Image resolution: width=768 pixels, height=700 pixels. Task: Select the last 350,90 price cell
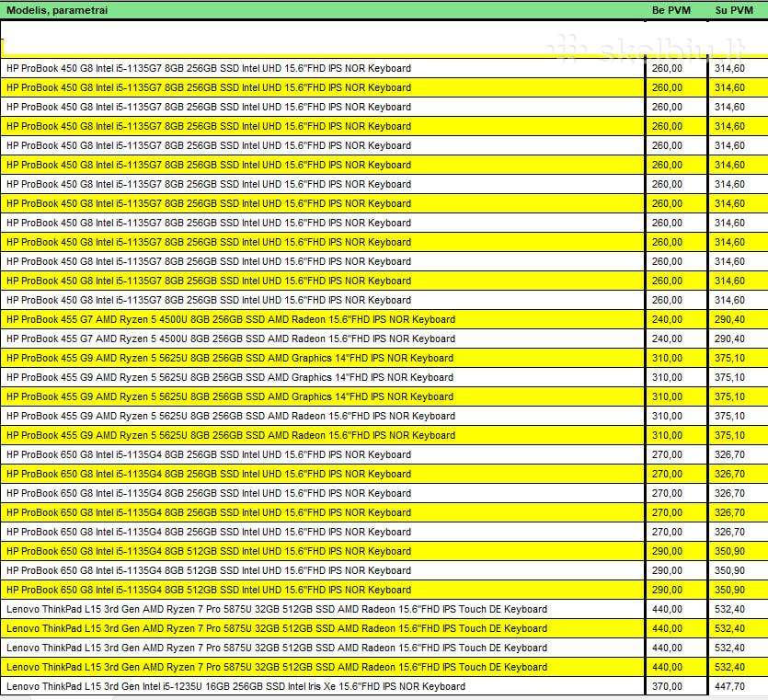pos(729,590)
